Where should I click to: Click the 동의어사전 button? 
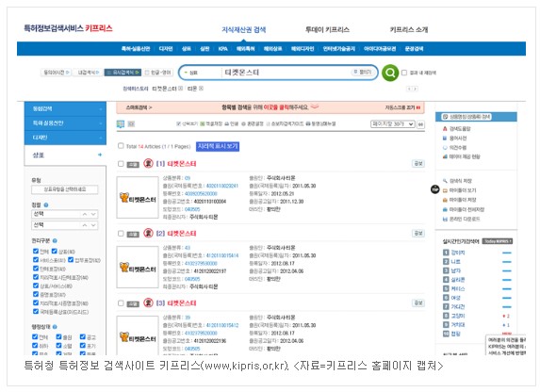point(57,73)
